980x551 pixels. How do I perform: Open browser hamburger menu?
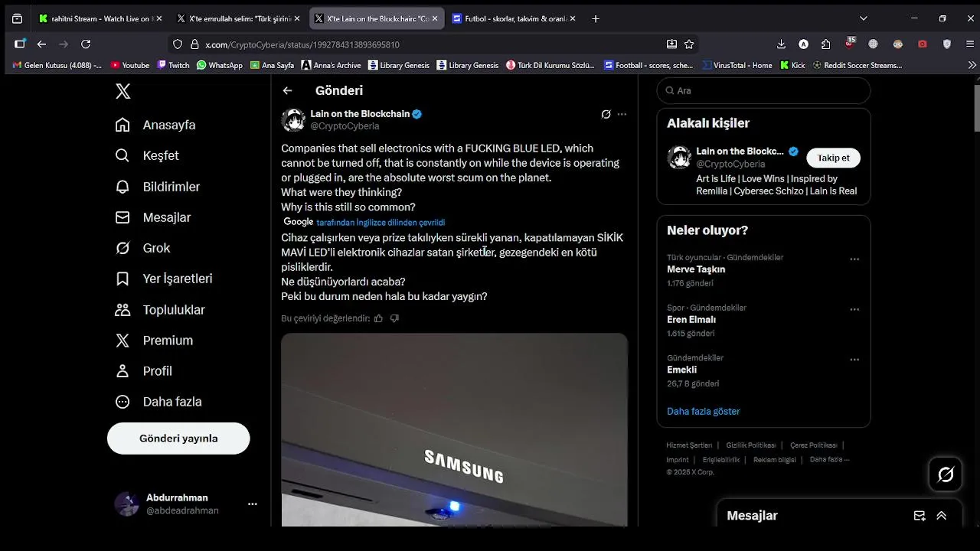coord(969,44)
